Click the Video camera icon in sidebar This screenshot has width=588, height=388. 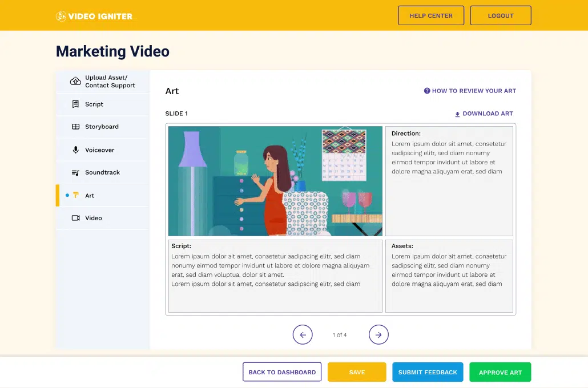point(75,217)
